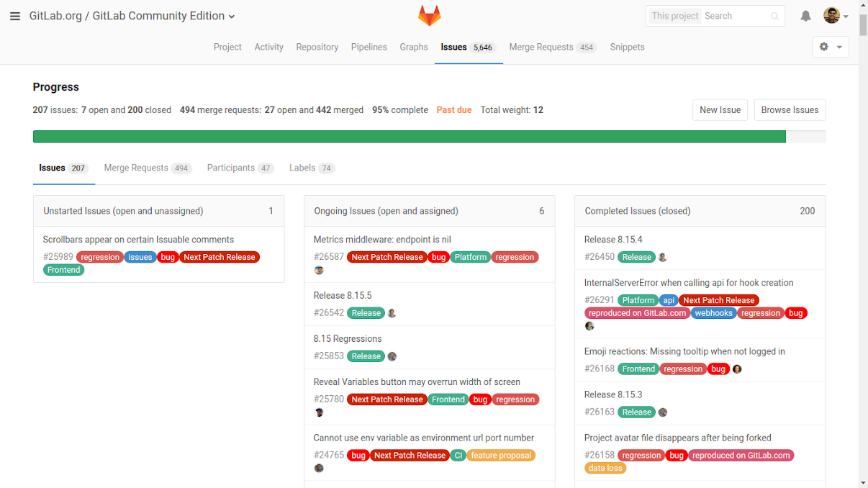Image resolution: width=868 pixels, height=488 pixels.
Task: Open Reveal Variables button overrun issue
Action: (x=417, y=382)
